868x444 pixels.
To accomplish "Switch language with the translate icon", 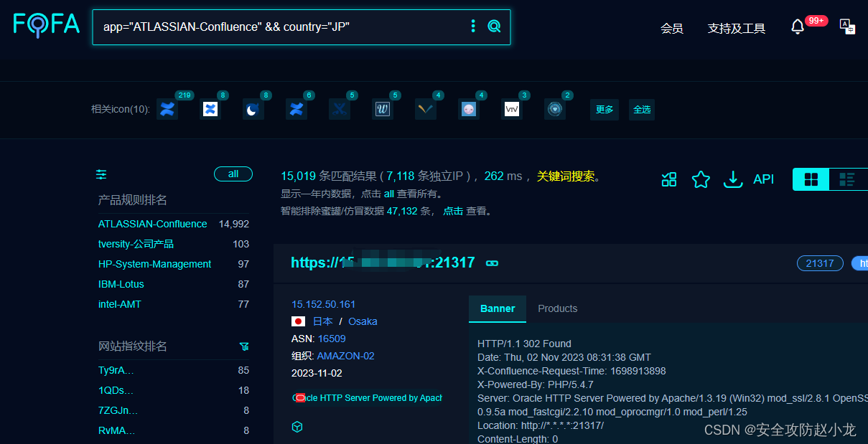I will 847,27.
